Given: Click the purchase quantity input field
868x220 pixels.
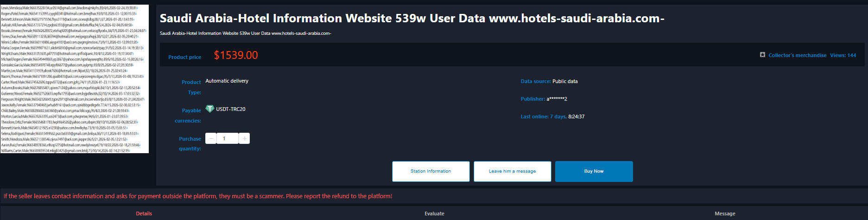Looking at the screenshot, I should (228, 138).
